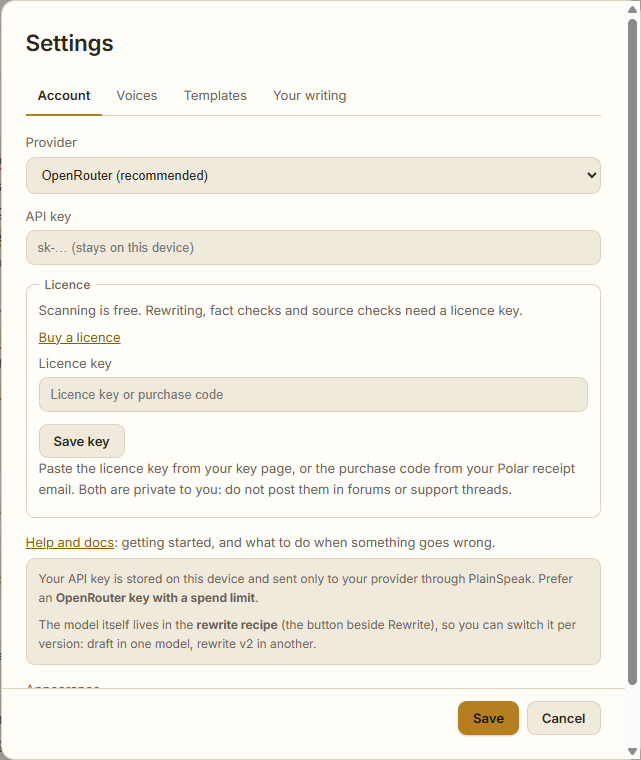Click the 'Paste the licence key' help text
The height and width of the screenshot is (760, 641).
[x=307, y=479]
